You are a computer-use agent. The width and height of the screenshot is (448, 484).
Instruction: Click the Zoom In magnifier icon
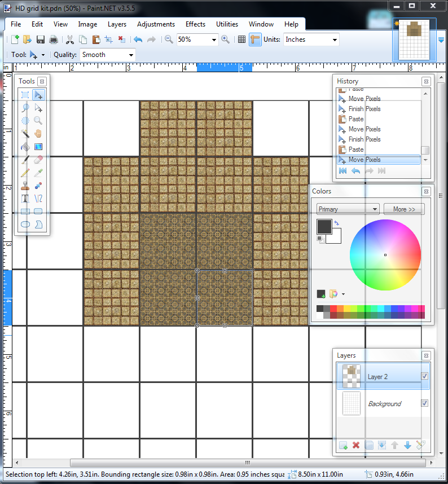[225, 39]
